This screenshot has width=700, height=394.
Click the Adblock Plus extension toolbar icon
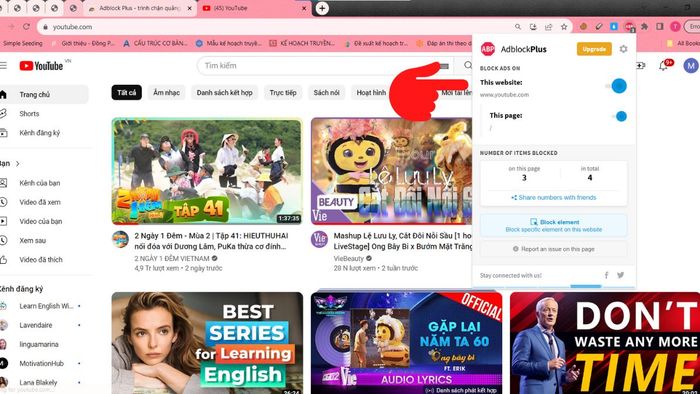(x=629, y=27)
